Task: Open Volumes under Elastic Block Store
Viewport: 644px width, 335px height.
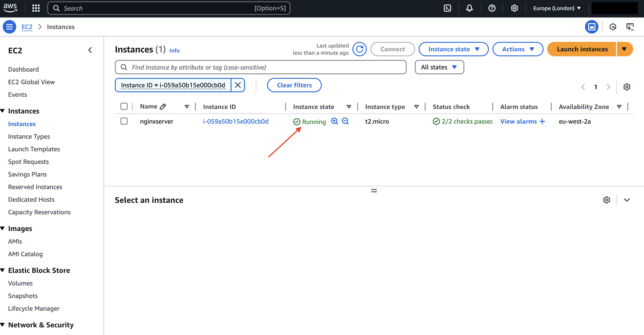Action: point(20,283)
